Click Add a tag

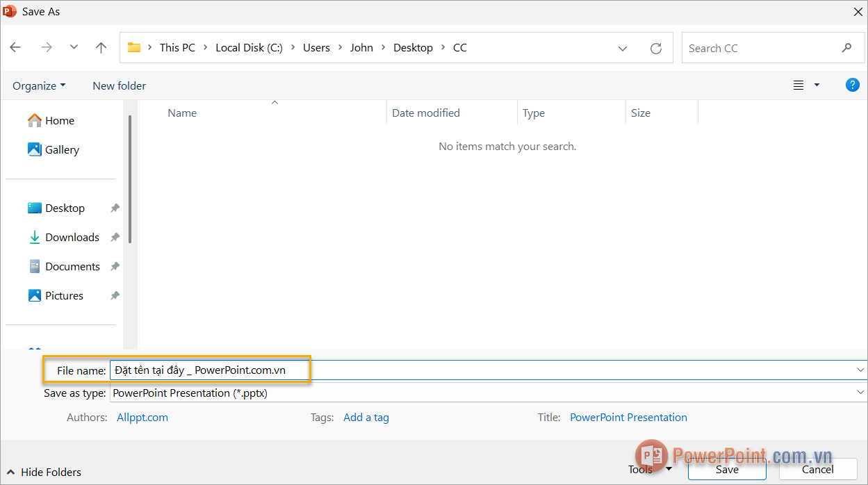tap(366, 417)
